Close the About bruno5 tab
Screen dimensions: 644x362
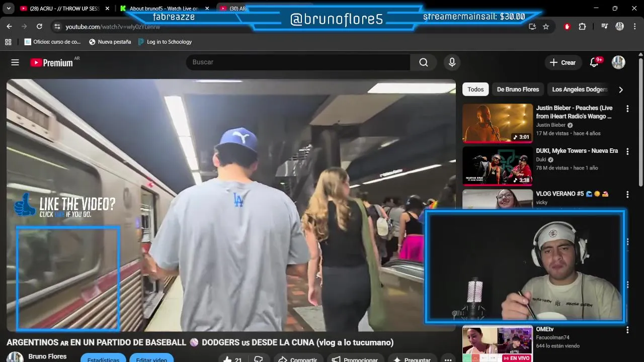(x=207, y=9)
